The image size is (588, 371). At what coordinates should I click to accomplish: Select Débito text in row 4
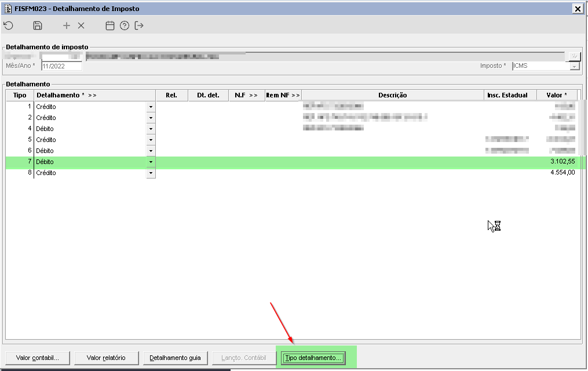coord(45,129)
